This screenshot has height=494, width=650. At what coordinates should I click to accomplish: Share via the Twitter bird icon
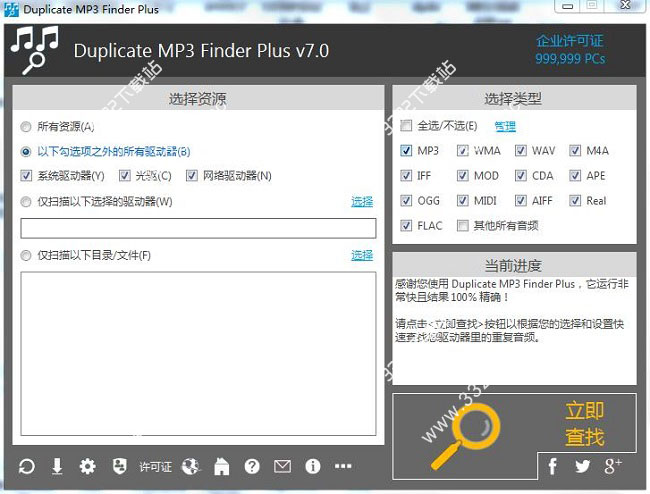[582, 467]
